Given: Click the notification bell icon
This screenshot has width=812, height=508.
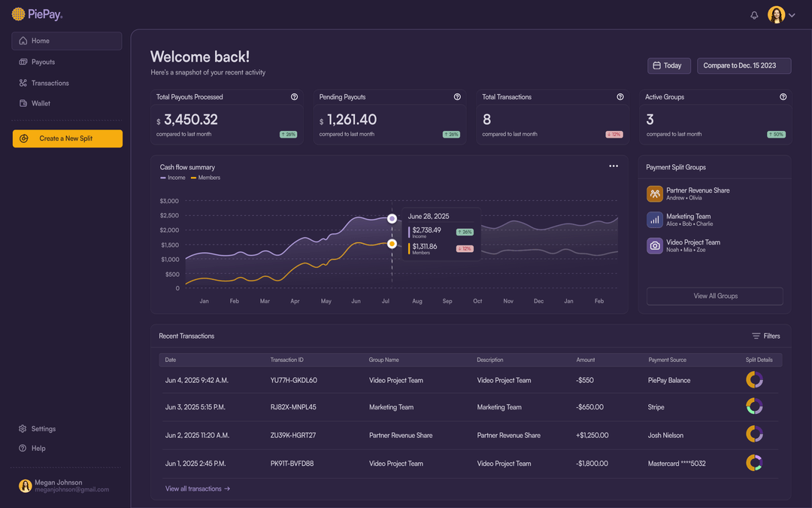Looking at the screenshot, I should (x=754, y=14).
